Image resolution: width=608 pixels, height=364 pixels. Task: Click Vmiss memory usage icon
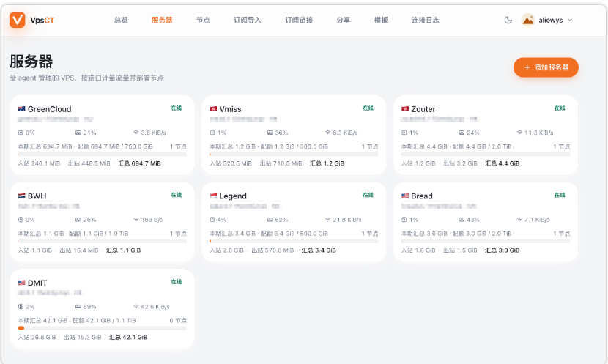click(270, 133)
